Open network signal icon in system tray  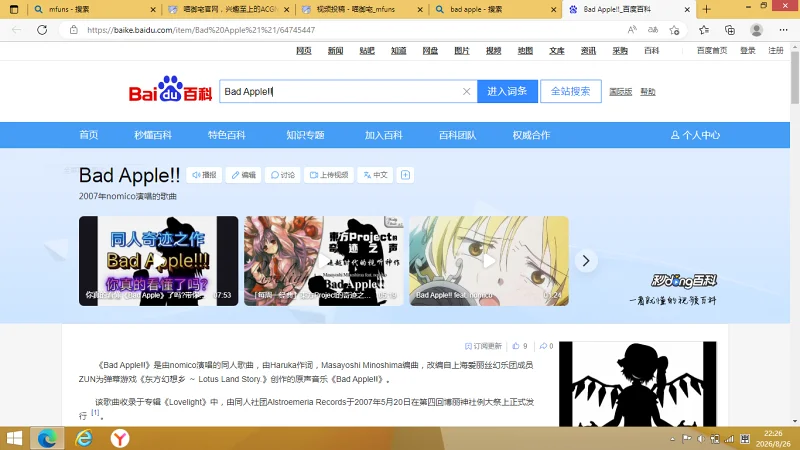(x=730, y=439)
